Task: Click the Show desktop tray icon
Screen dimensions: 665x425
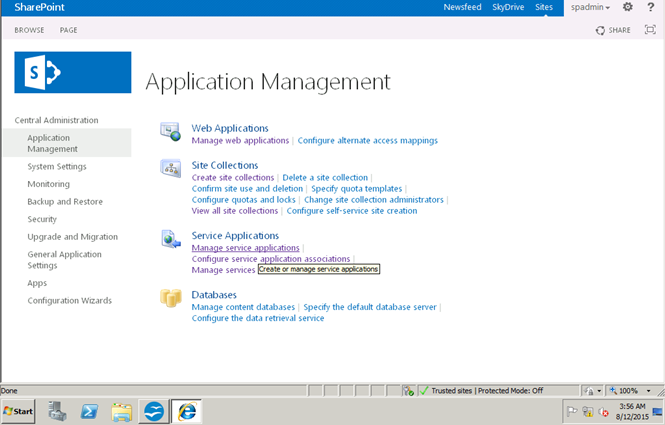Action: tap(657, 411)
